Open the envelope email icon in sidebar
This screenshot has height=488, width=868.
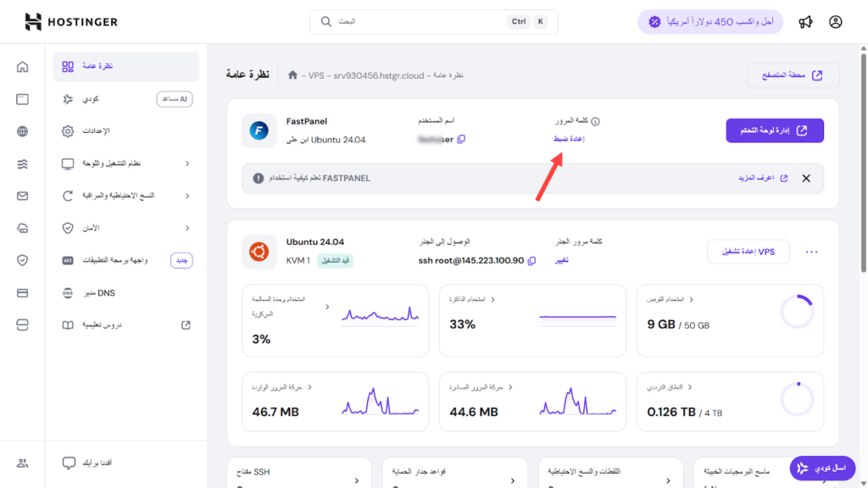[x=22, y=196]
